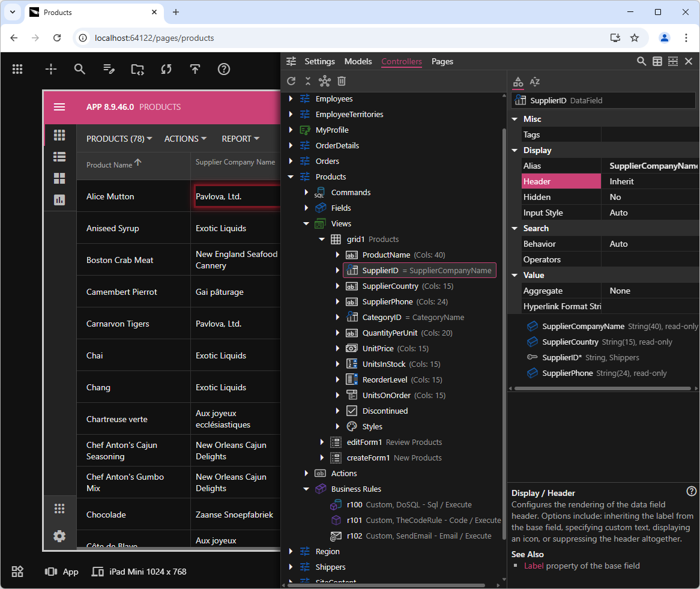Expand the Employees controller node
The image size is (700, 589).
click(x=291, y=99)
